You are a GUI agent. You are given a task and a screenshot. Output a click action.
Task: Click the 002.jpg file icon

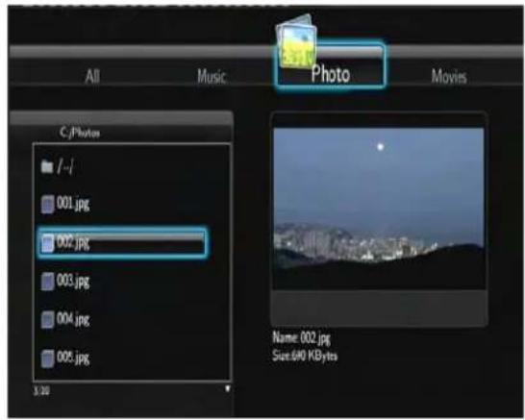coord(47,243)
